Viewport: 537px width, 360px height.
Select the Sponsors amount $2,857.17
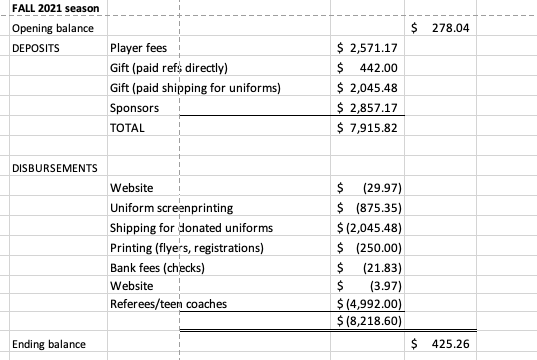(x=367, y=108)
